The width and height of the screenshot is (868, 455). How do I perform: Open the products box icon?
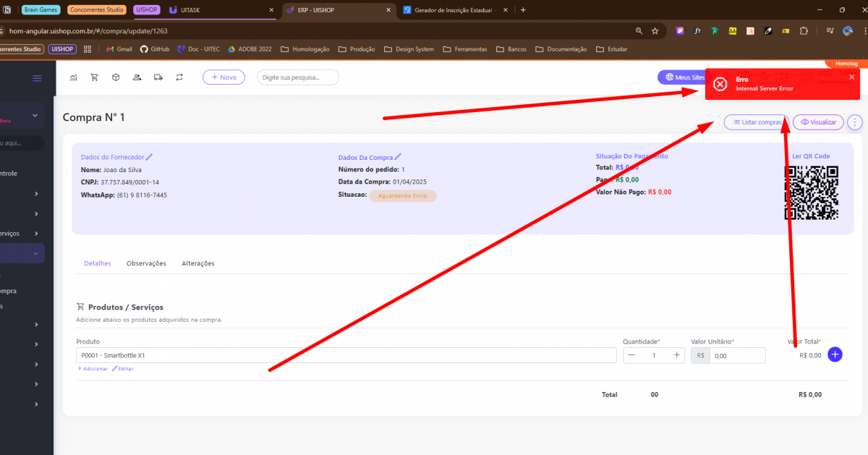(115, 77)
